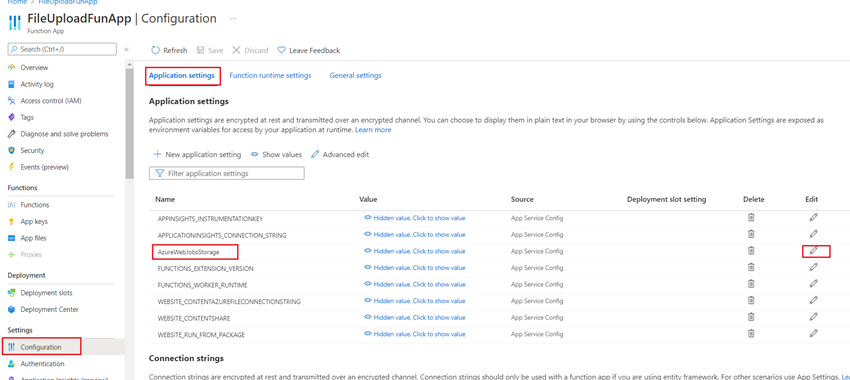The height and width of the screenshot is (380, 850).
Task: Follow the Learn more link
Action: [x=373, y=130]
